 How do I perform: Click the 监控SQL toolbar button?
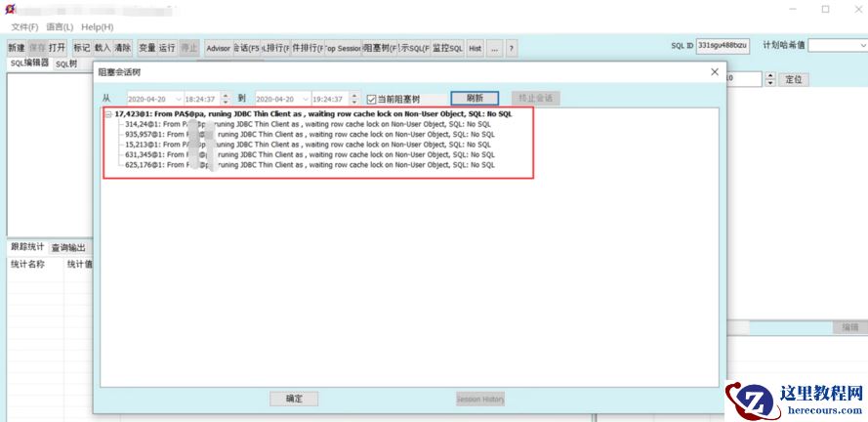[448, 48]
